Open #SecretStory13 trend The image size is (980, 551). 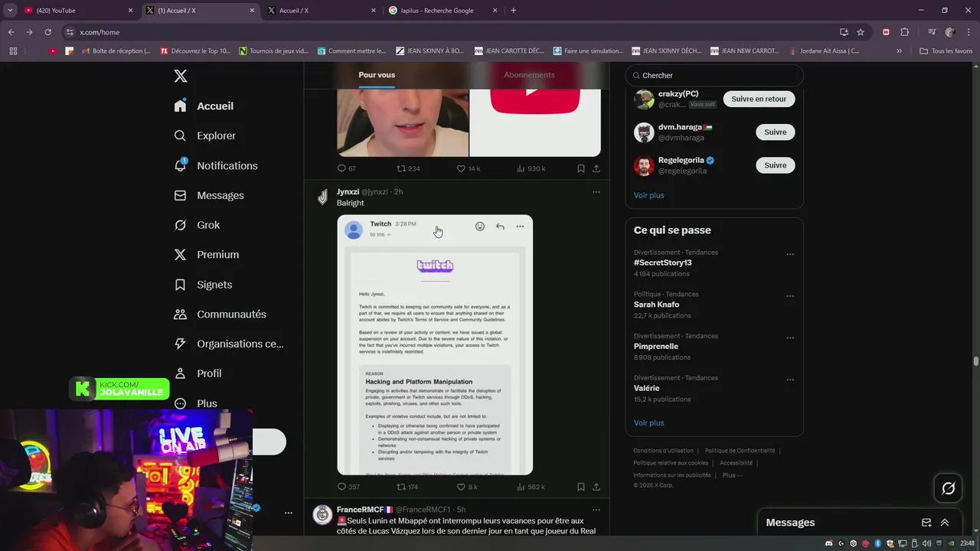(x=662, y=262)
